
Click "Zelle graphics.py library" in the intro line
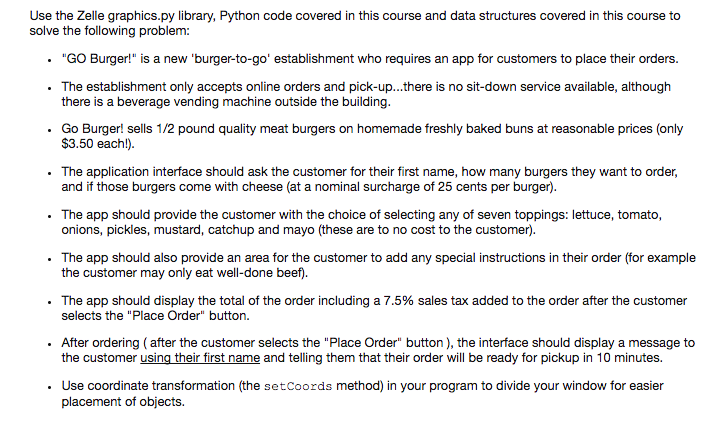point(145,16)
